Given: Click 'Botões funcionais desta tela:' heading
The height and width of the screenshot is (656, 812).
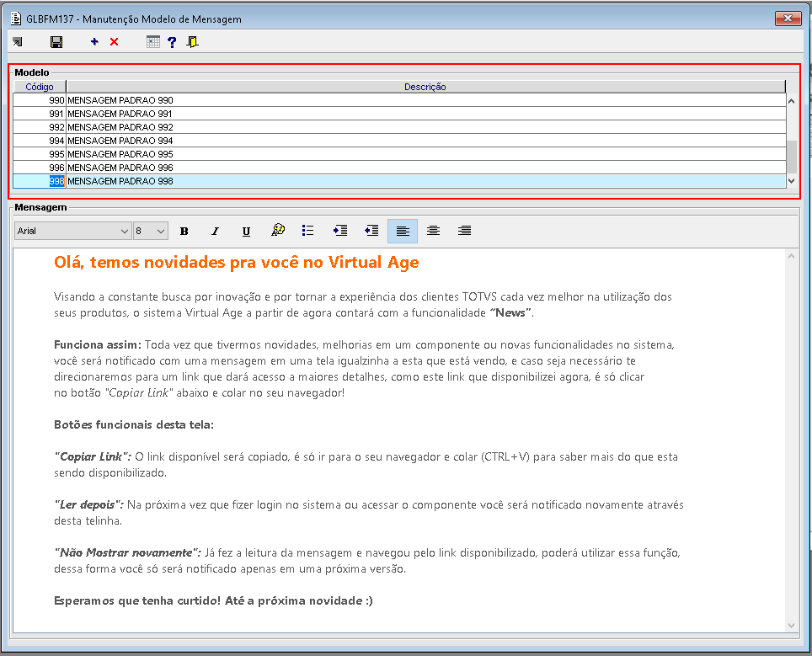Looking at the screenshot, I should (x=134, y=424).
